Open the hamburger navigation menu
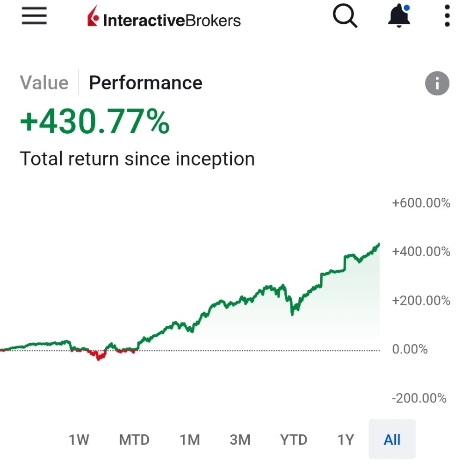The image size is (469, 476). (34, 15)
